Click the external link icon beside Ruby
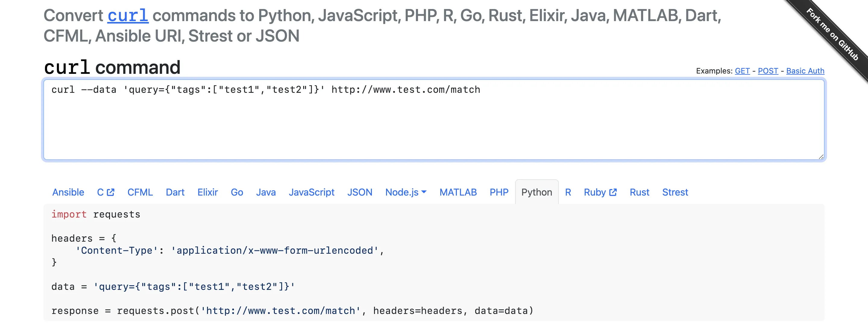The width and height of the screenshot is (868, 323). point(613,192)
